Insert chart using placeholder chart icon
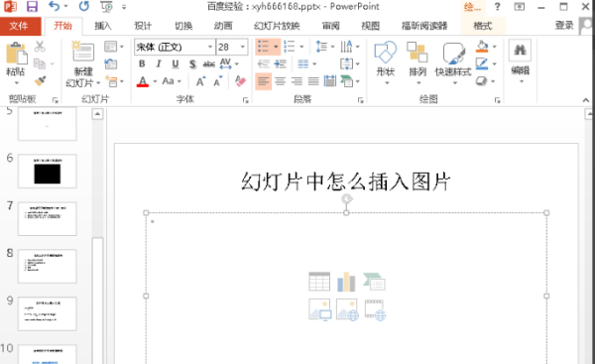This screenshot has height=364, width=595. [x=346, y=282]
